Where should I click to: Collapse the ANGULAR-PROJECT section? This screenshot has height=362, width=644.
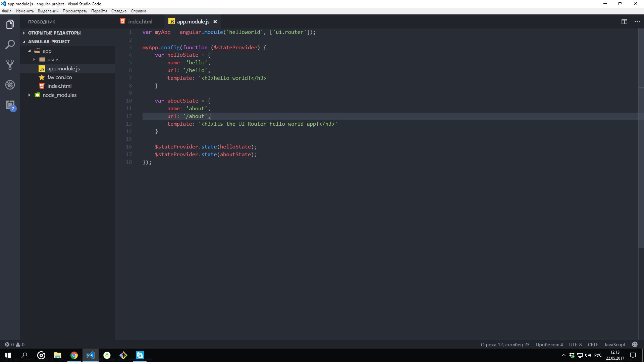pos(49,42)
